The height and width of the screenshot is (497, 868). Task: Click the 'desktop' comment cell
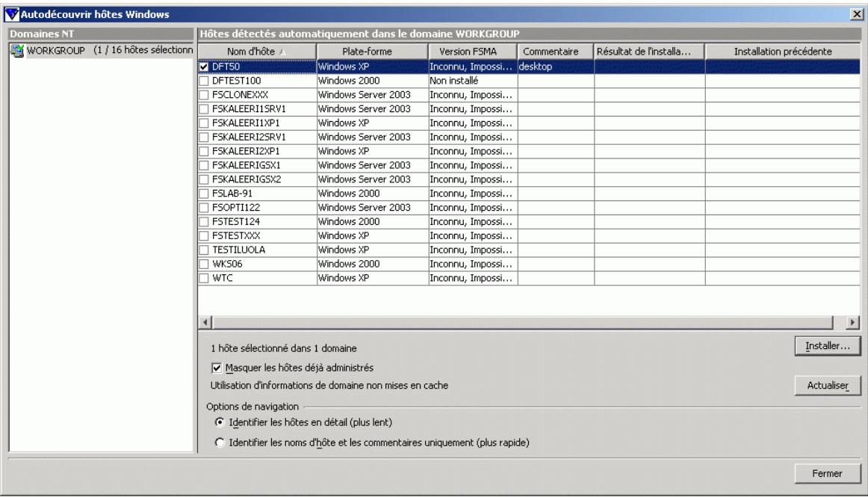pyautogui.click(x=556, y=67)
